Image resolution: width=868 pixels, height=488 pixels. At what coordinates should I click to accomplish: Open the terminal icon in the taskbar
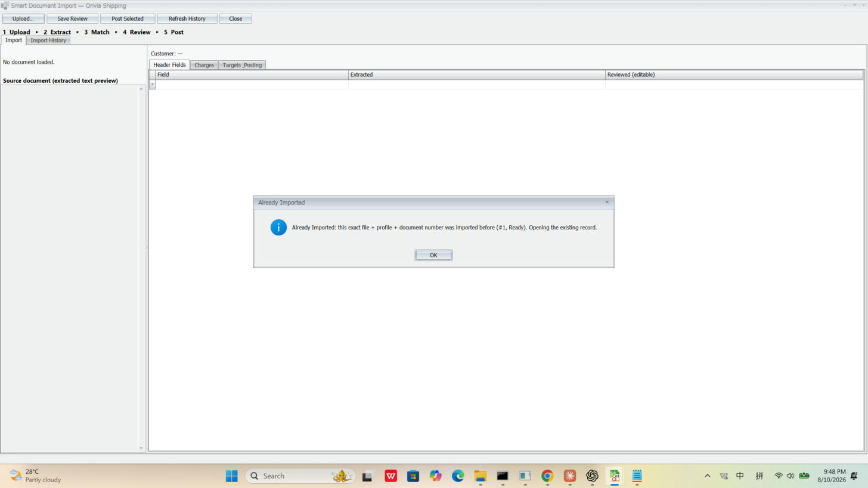[503, 475]
